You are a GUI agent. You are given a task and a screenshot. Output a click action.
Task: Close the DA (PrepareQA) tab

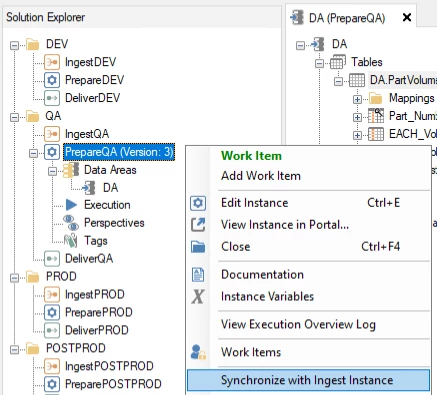[407, 17]
